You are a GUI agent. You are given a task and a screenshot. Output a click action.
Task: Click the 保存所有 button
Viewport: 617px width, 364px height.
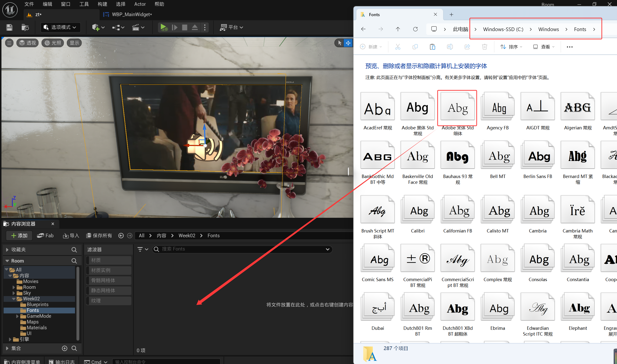99,235
